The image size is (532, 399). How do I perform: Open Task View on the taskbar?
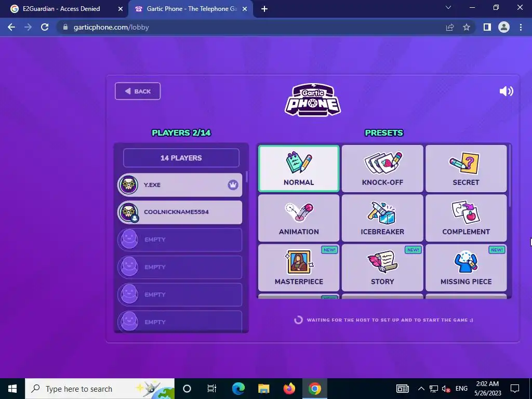212,389
